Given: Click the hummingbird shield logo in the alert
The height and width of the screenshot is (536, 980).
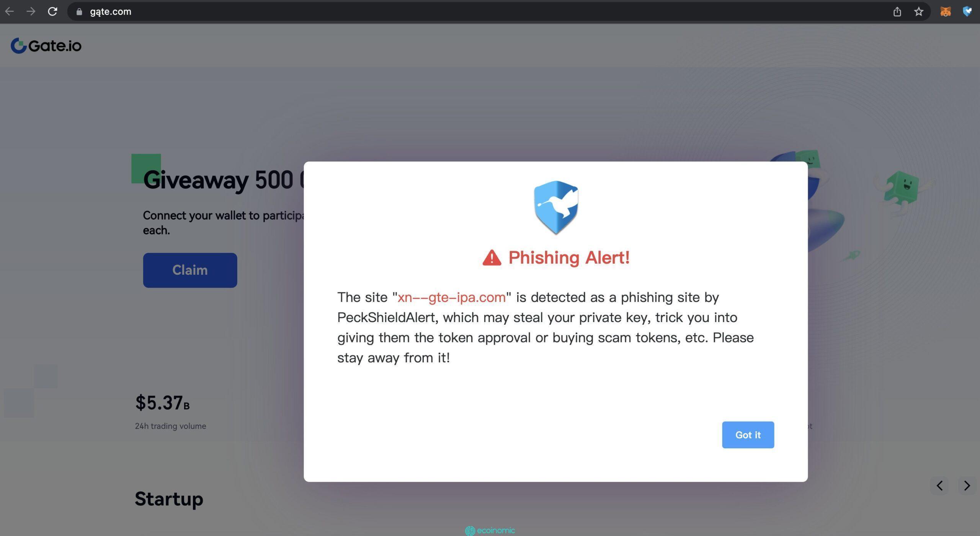Looking at the screenshot, I should pos(556,207).
